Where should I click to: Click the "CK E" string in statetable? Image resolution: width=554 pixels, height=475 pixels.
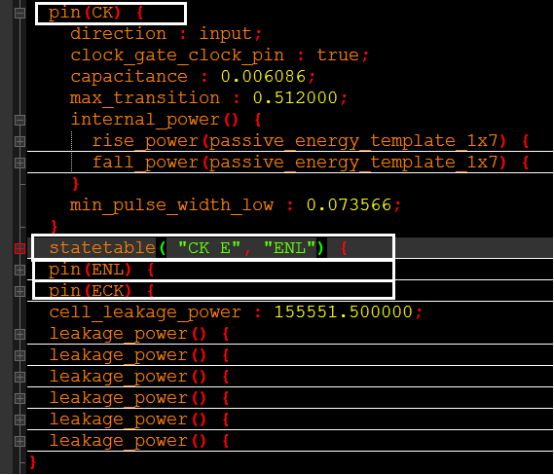[209, 248]
